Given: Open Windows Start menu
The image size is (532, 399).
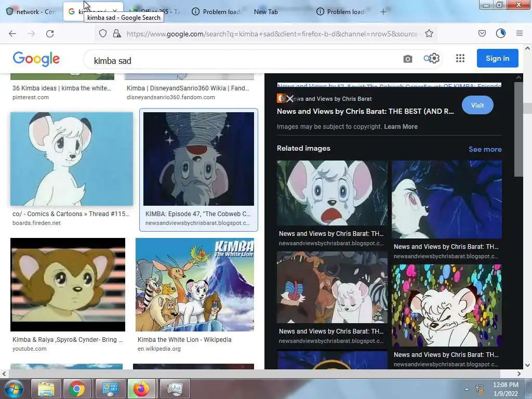Looking at the screenshot, I should point(14,389).
